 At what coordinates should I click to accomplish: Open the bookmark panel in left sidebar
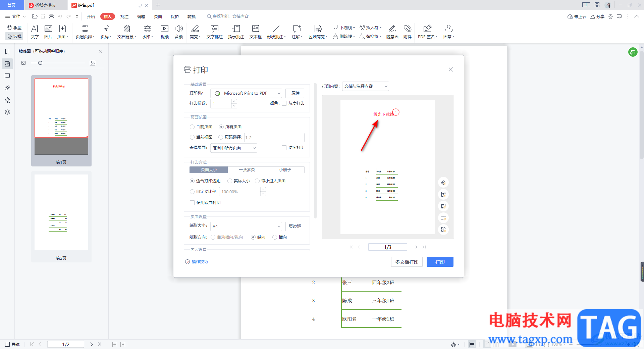pyautogui.click(x=7, y=52)
